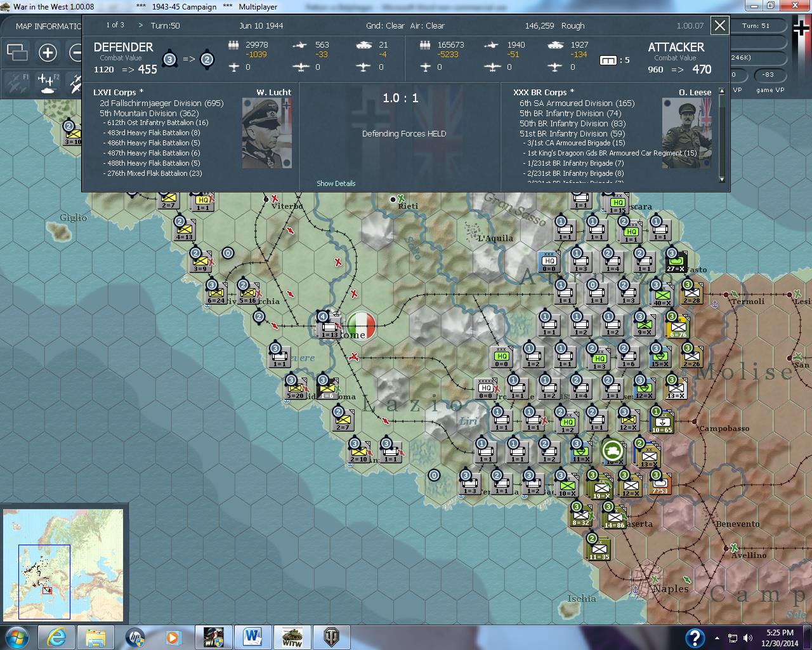This screenshot has height=650, width=812.
Task: Click the overlapping windows view icon
Action: (x=17, y=52)
